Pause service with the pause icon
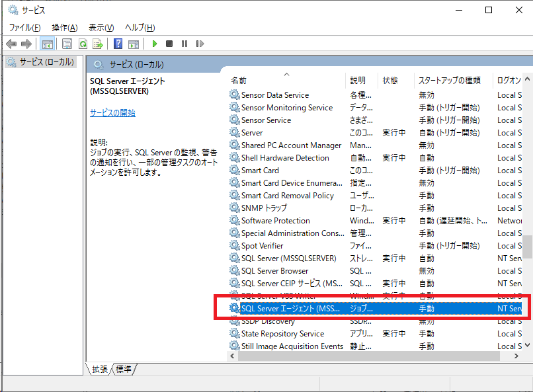The width and height of the screenshot is (533, 392). (x=184, y=44)
